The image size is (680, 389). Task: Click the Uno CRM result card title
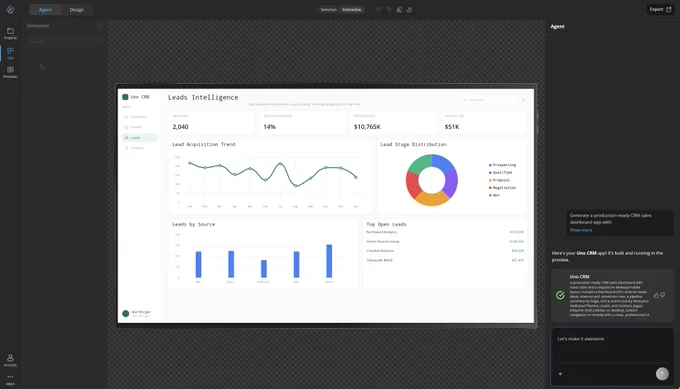pyautogui.click(x=579, y=277)
